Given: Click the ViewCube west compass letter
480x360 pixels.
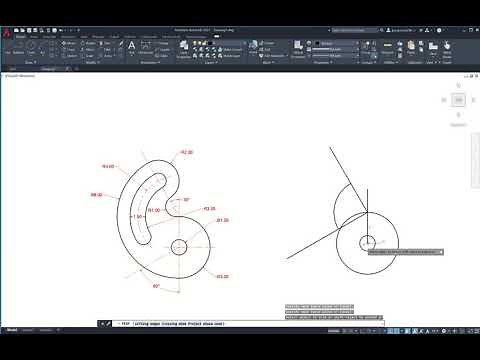Looking at the screenshot, I should (444, 100).
